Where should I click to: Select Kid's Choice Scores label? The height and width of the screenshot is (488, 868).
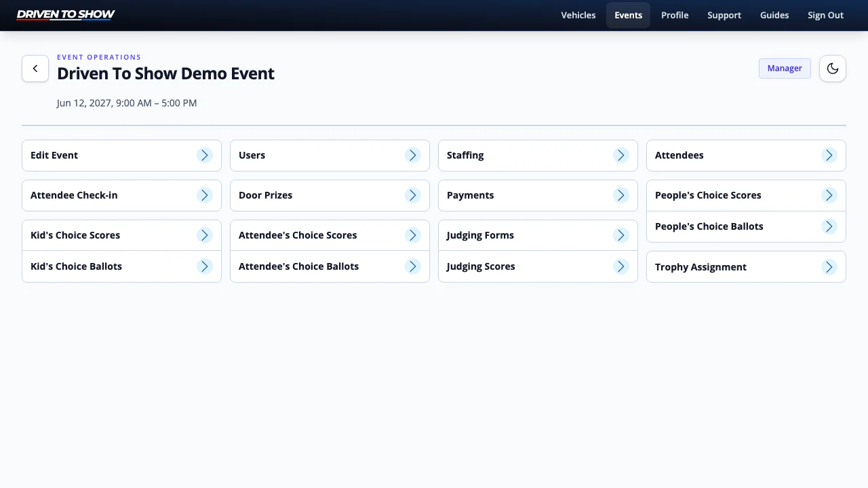click(x=75, y=235)
